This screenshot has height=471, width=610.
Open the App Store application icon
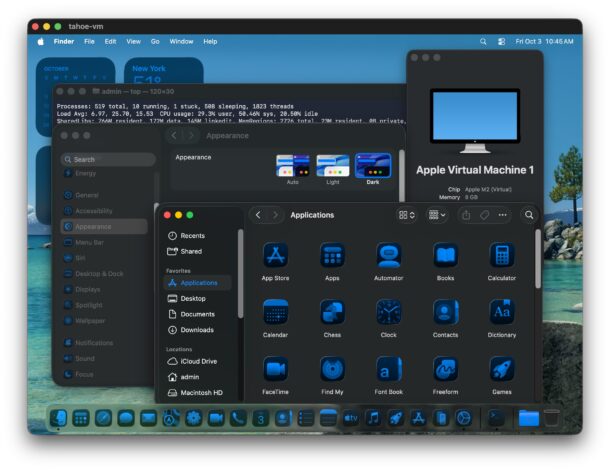[x=275, y=256]
